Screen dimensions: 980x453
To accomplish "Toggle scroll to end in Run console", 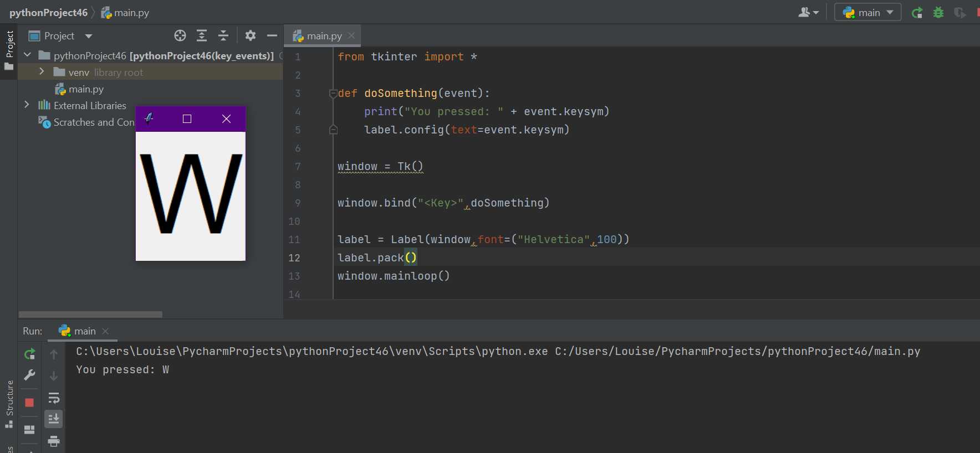I will pos(54,419).
